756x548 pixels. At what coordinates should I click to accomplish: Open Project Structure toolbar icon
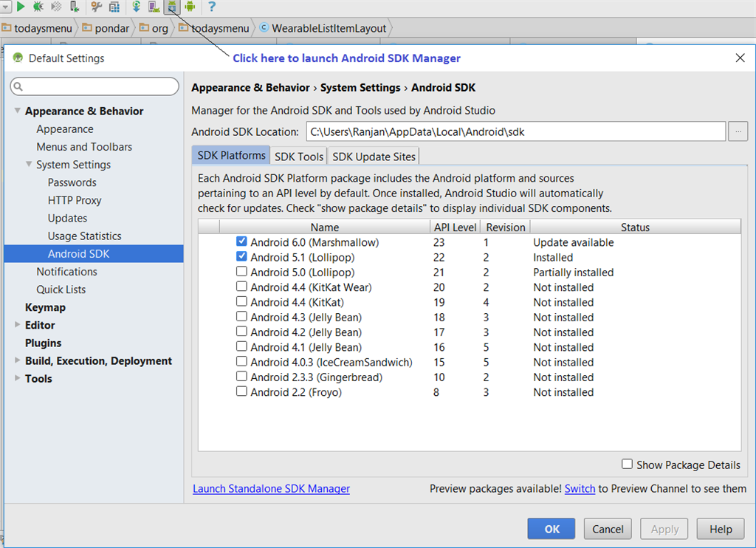pyautogui.click(x=114, y=7)
